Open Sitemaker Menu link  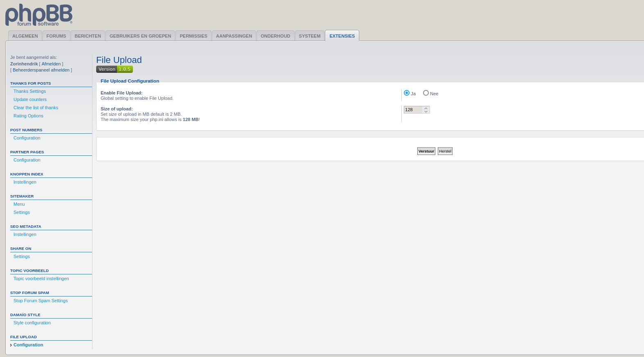pyautogui.click(x=19, y=204)
